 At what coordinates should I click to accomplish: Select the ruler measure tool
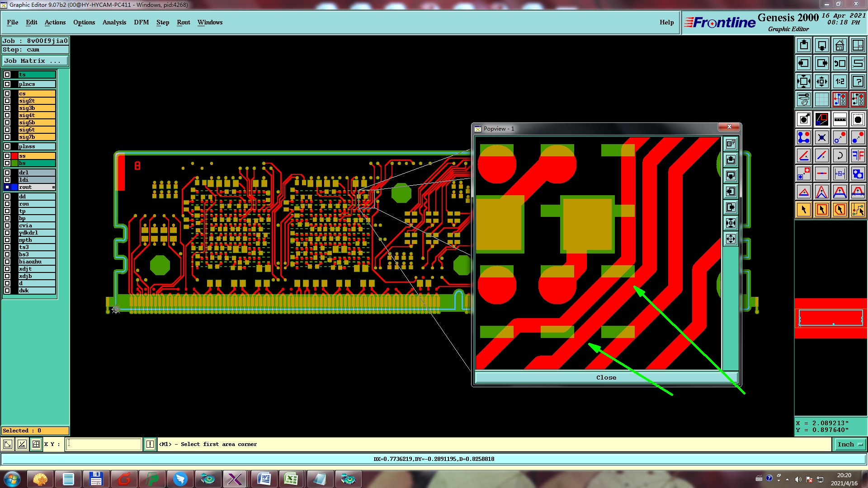pyautogui.click(x=840, y=119)
